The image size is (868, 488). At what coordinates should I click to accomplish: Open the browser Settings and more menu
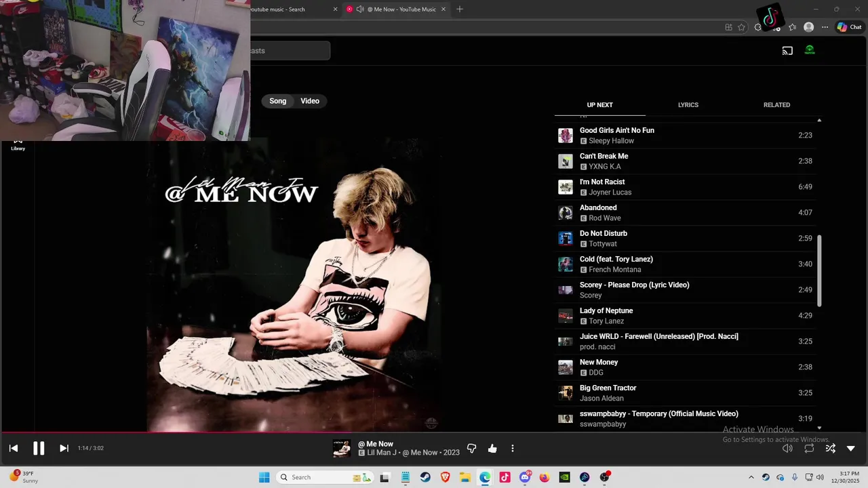pos(825,27)
